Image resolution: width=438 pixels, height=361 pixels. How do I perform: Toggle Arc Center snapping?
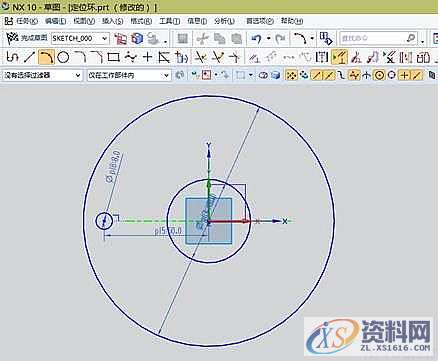pyautogui.click(x=379, y=75)
